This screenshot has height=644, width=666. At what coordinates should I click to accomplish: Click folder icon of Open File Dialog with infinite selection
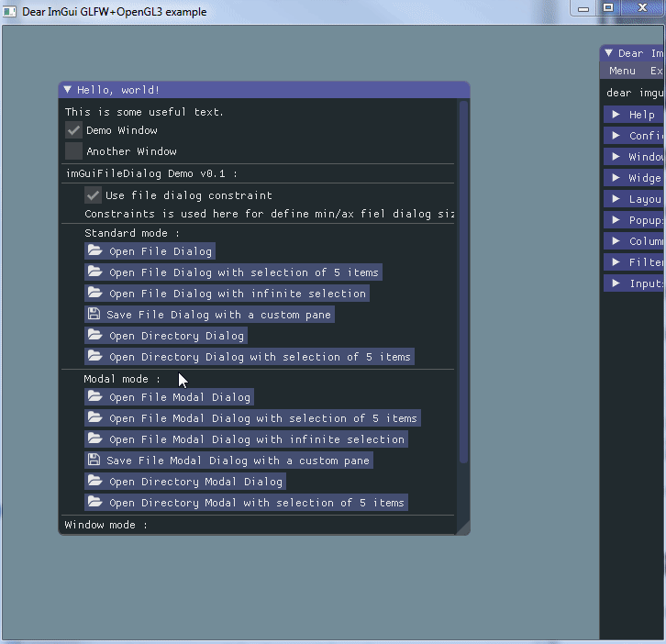pyautogui.click(x=95, y=293)
